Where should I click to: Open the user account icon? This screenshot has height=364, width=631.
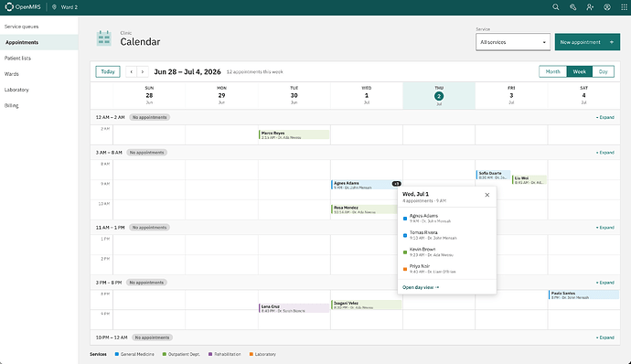click(x=607, y=7)
